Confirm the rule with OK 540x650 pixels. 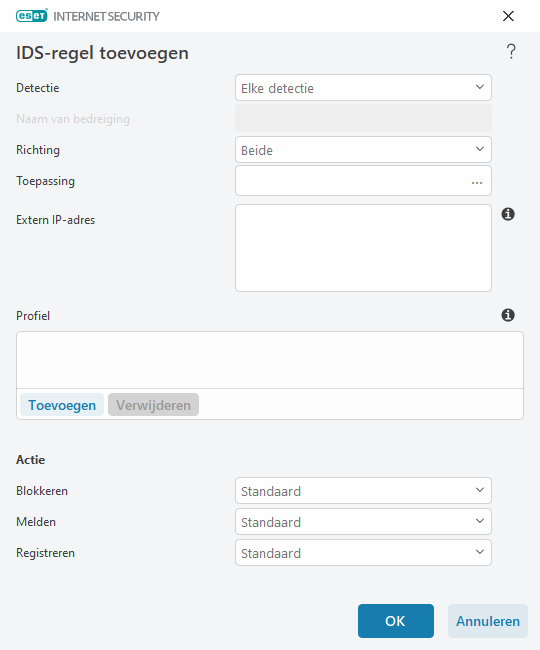click(x=396, y=621)
